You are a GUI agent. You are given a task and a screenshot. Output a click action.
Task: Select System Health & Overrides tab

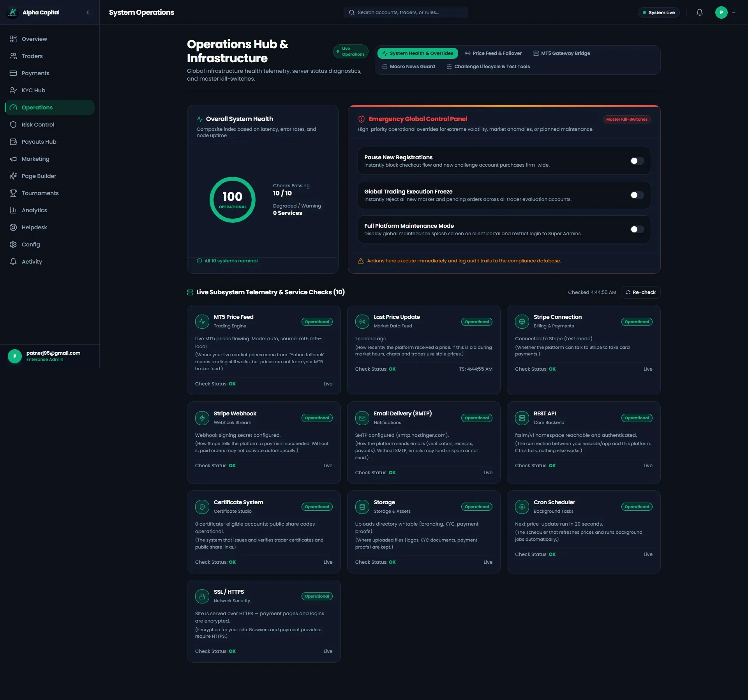tap(418, 53)
